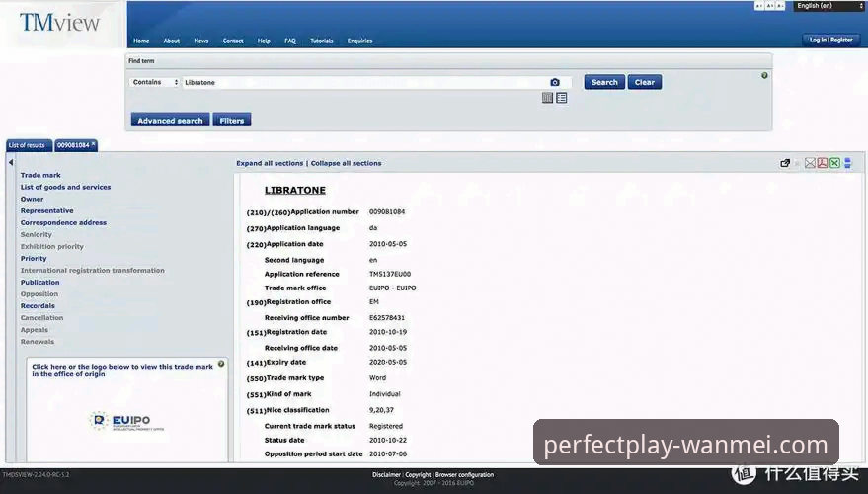Click the application number 009081084 value
The height and width of the screenshot is (494, 868).
pyautogui.click(x=387, y=212)
